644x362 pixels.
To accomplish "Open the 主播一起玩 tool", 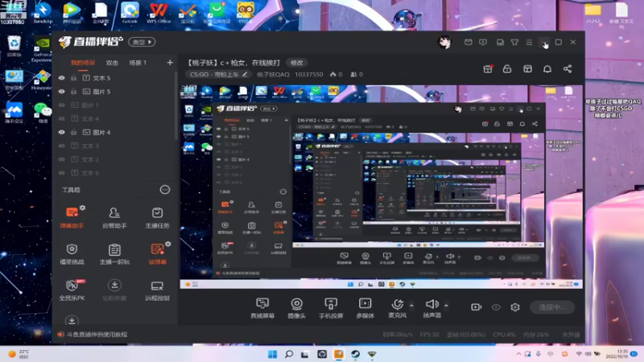I will pos(114,253).
